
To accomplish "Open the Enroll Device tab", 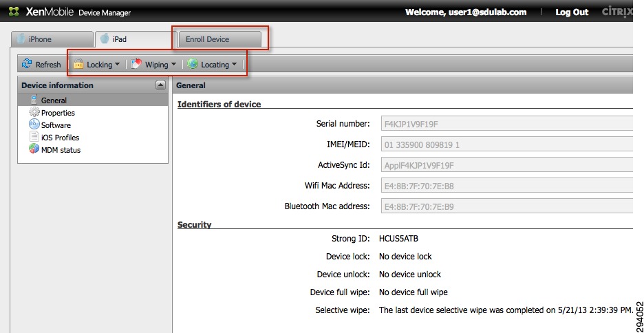I will (220, 39).
